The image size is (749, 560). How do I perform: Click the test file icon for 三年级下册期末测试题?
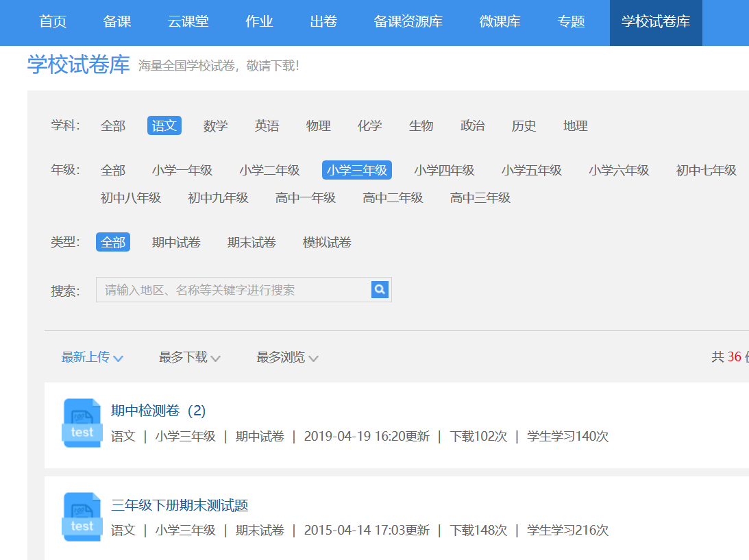[x=82, y=517]
